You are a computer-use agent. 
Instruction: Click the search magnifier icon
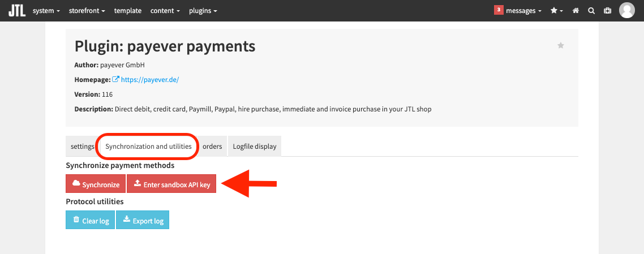[591, 11]
